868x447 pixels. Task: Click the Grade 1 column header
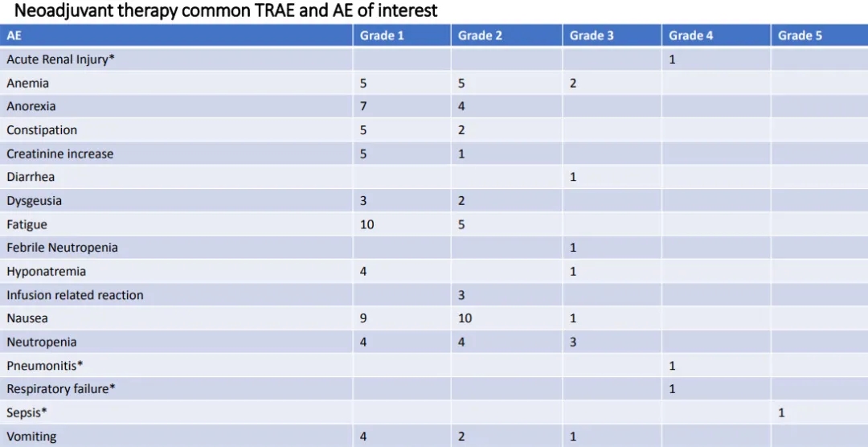coord(382,35)
